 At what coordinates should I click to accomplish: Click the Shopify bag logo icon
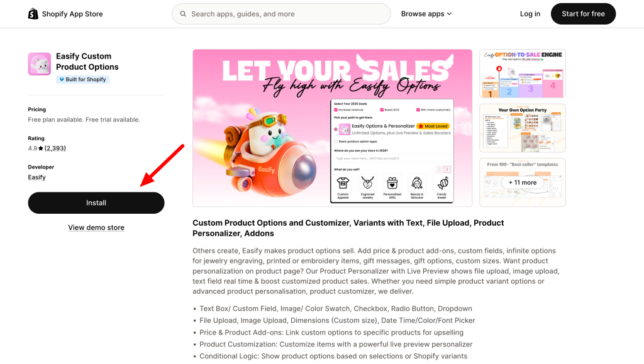tap(33, 14)
